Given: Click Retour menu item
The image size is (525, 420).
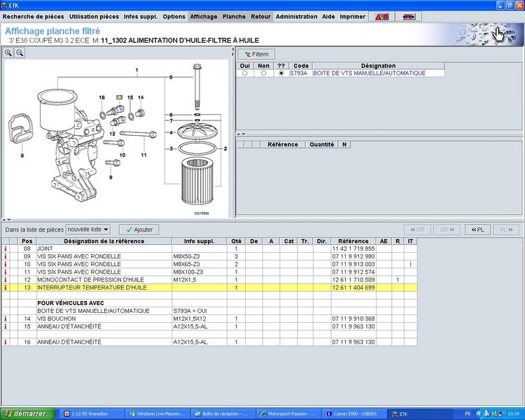Looking at the screenshot, I should (x=260, y=16).
